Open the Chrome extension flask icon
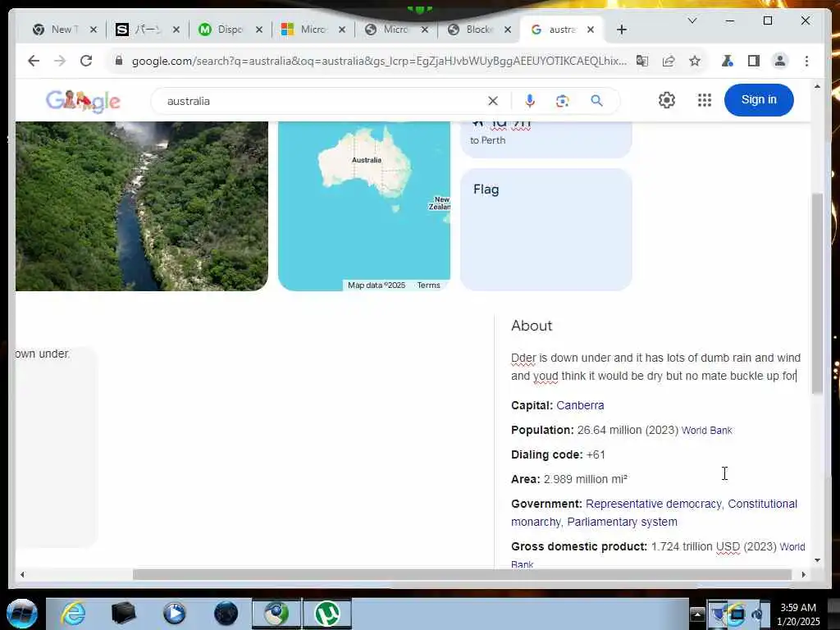 727,61
